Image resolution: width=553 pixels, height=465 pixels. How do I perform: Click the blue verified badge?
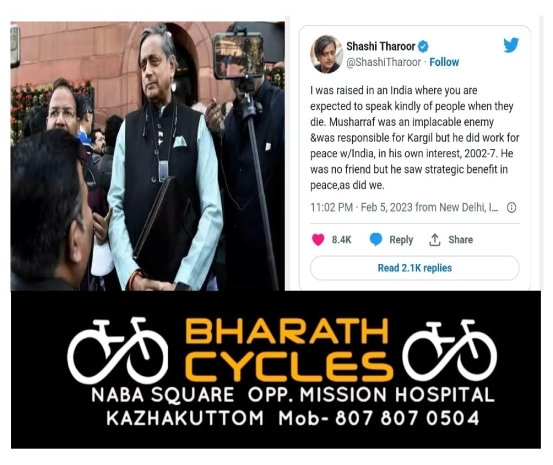click(x=423, y=46)
